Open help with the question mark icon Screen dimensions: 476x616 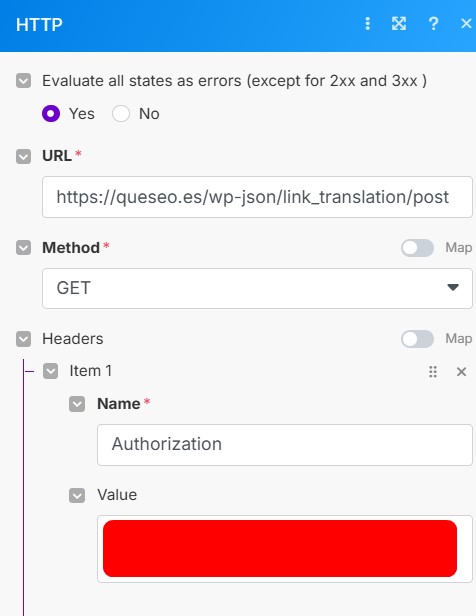pos(433,24)
